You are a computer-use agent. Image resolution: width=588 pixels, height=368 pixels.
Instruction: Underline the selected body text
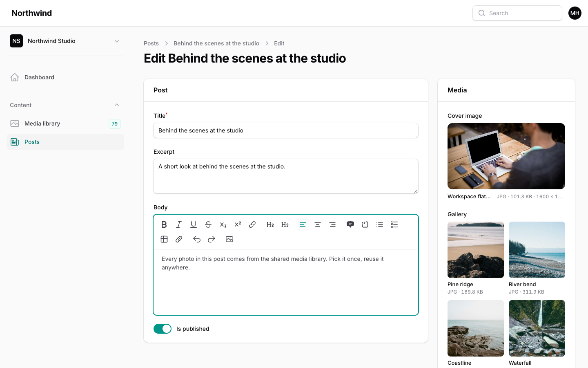click(194, 224)
